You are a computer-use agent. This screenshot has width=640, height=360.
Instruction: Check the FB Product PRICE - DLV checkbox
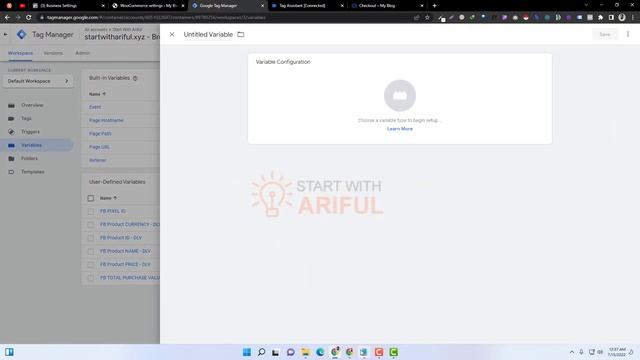(91, 264)
